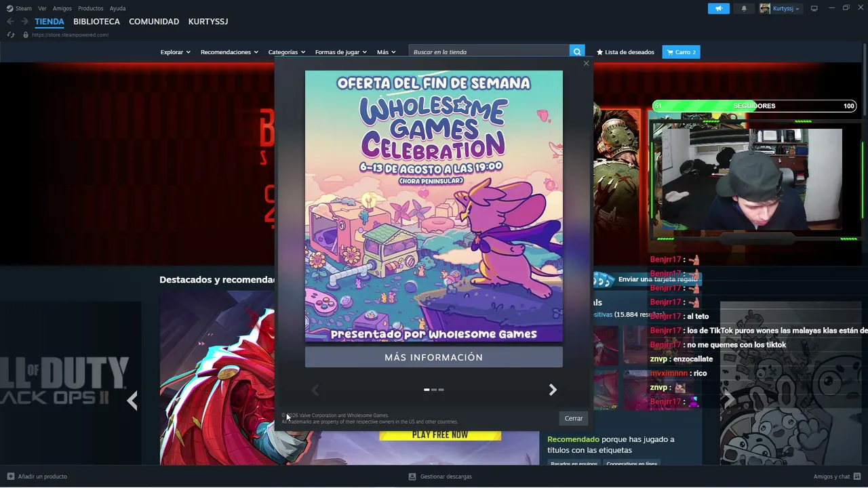Go back with the navigation arrow

10,22
